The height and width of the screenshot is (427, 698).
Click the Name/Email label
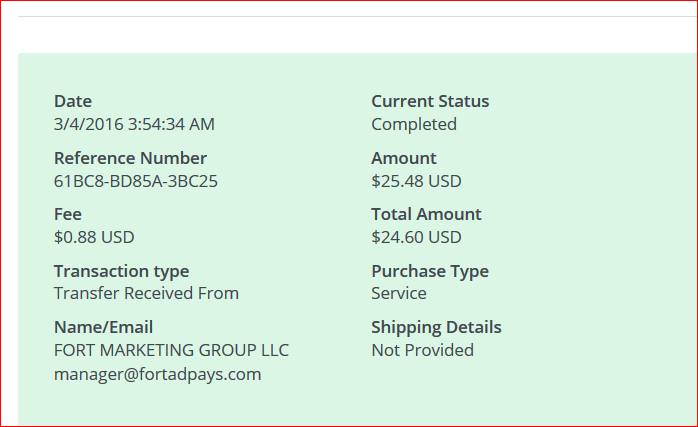pyautogui.click(x=104, y=327)
